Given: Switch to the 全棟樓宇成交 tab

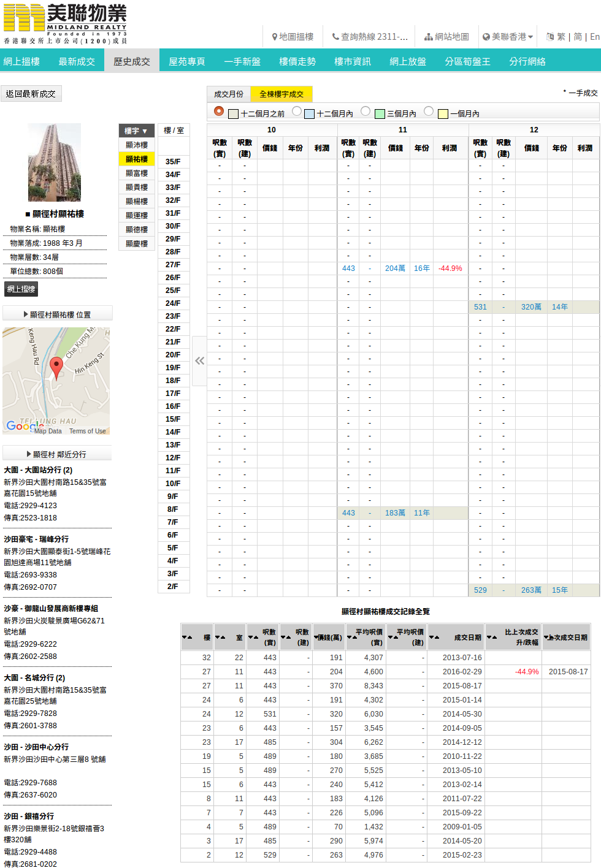Looking at the screenshot, I should (281, 94).
